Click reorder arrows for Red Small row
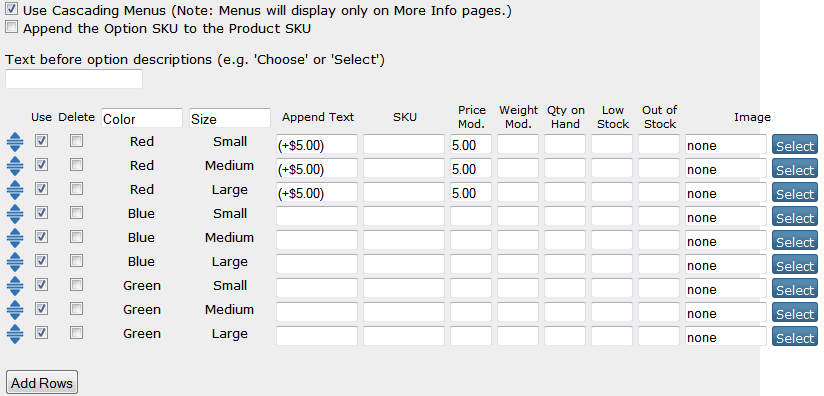The height and width of the screenshot is (396, 824). (x=15, y=142)
